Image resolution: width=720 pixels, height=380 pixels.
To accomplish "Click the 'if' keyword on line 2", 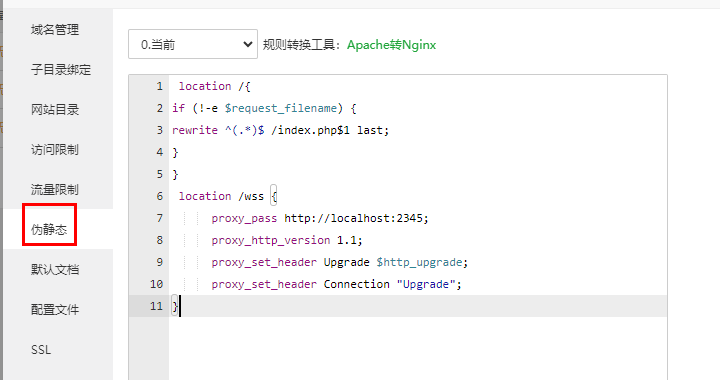I will pyautogui.click(x=179, y=108).
